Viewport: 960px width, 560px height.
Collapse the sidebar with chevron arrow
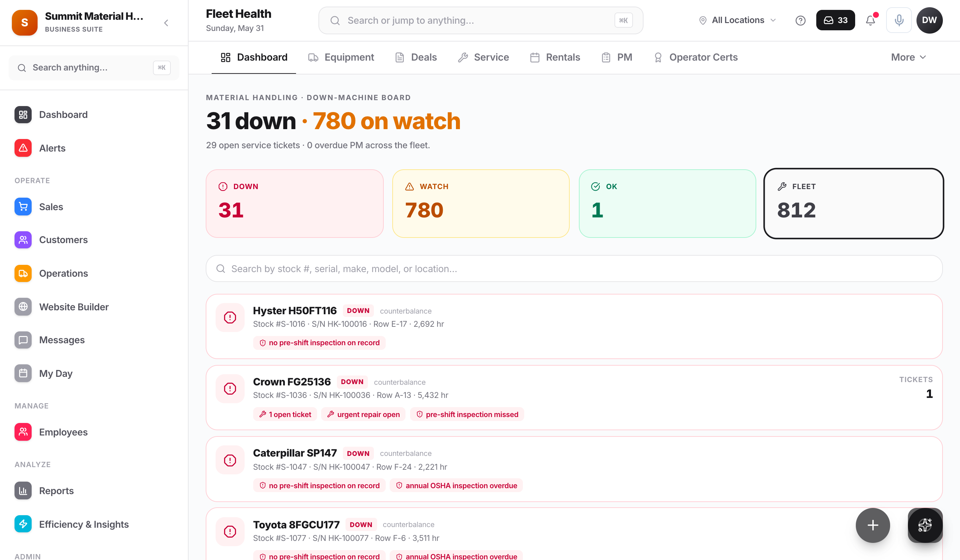click(x=166, y=23)
